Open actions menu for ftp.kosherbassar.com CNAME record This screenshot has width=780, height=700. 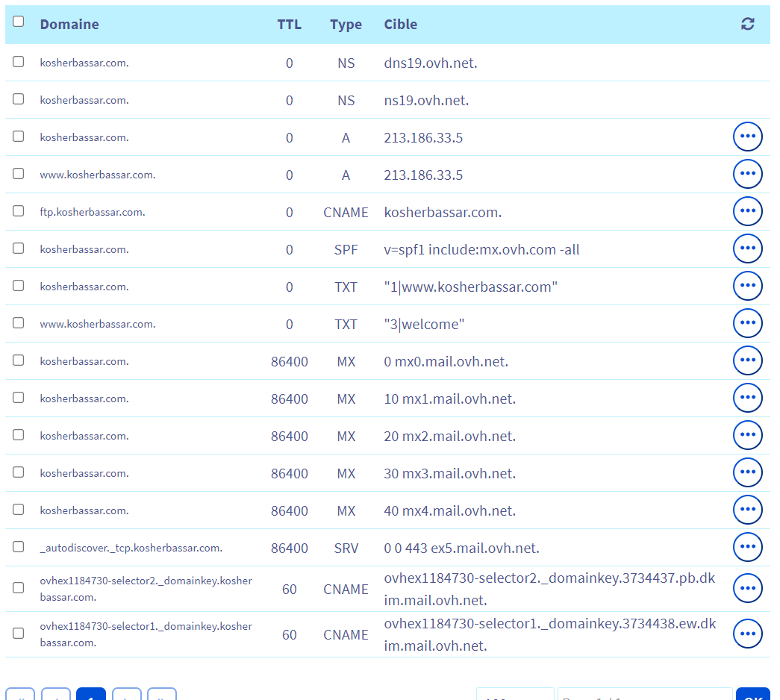(x=747, y=212)
